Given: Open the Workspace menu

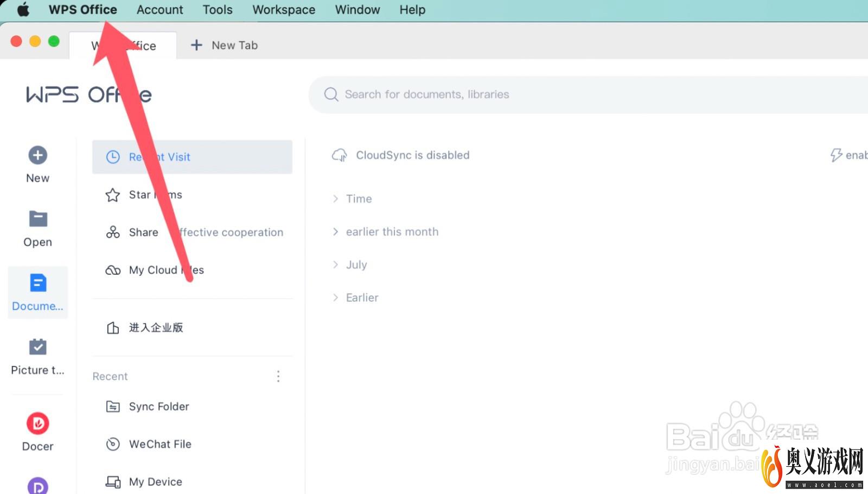Looking at the screenshot, I should click(x=284, y=10).
